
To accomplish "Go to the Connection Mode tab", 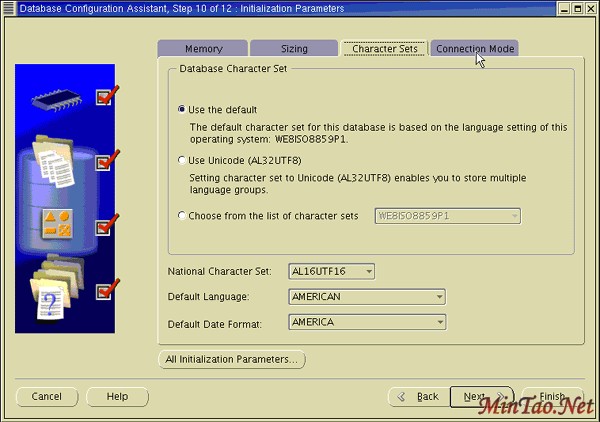I will (475, 49).
